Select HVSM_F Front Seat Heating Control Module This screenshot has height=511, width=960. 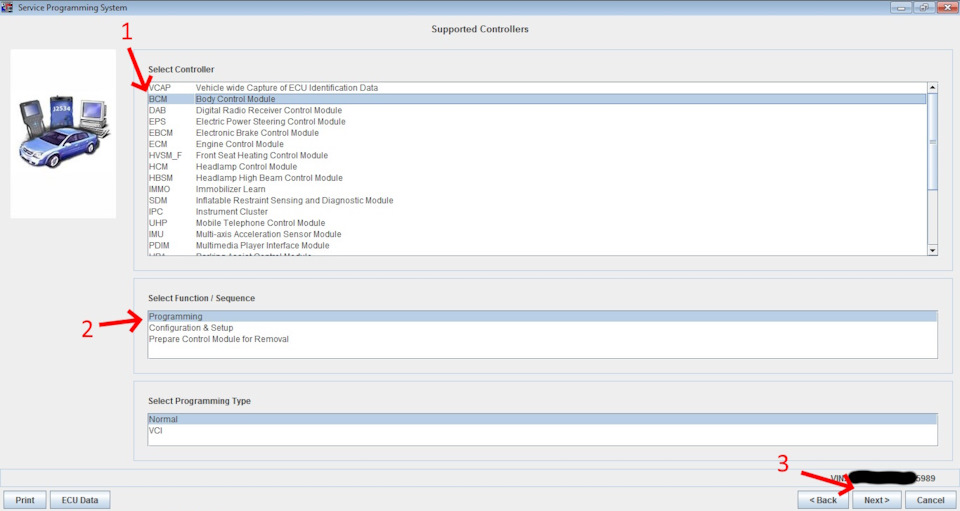pyautogui.click(x=537, y=155)
